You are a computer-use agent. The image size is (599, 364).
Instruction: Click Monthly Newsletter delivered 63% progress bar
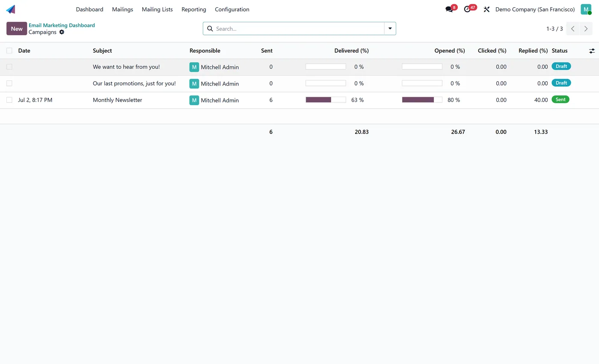coord(326,100)
